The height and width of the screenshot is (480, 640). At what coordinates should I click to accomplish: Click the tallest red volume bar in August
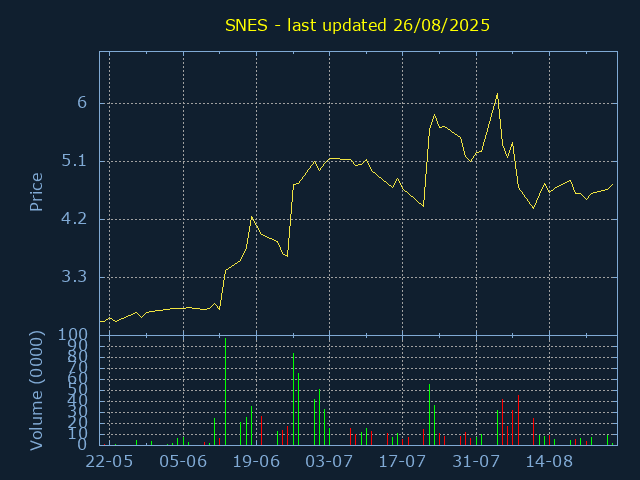(x=518, y=420)
